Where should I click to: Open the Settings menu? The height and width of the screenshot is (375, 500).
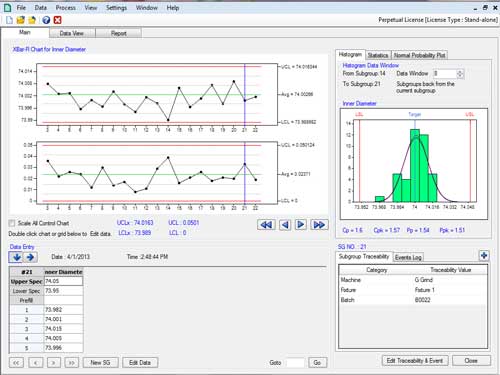pos(116,7)
